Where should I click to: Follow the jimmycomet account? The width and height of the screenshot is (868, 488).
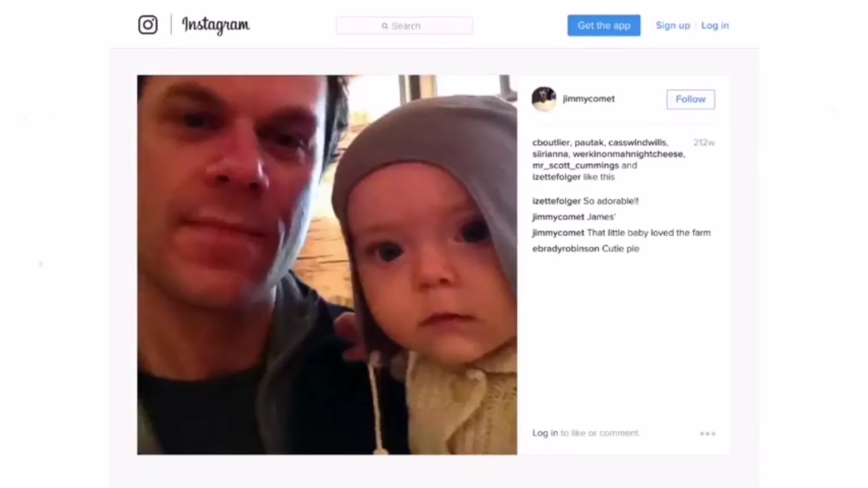click(x=690, y=99)
